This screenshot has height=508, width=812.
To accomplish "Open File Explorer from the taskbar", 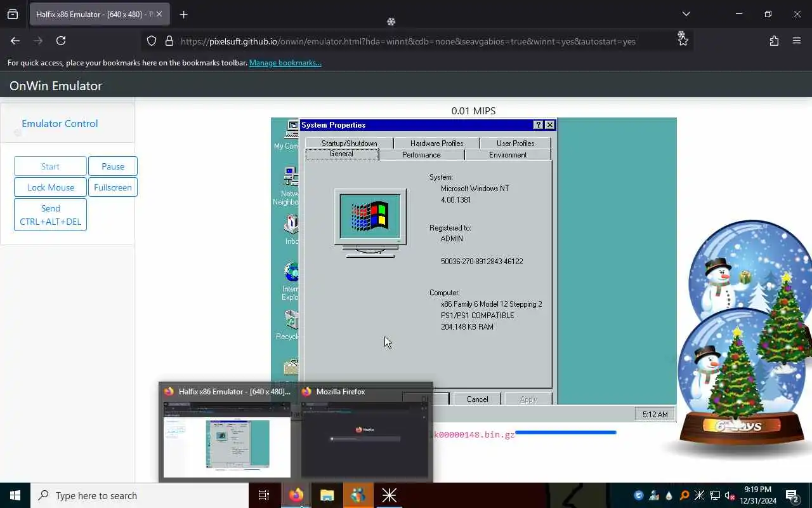I will click(327, 495).
